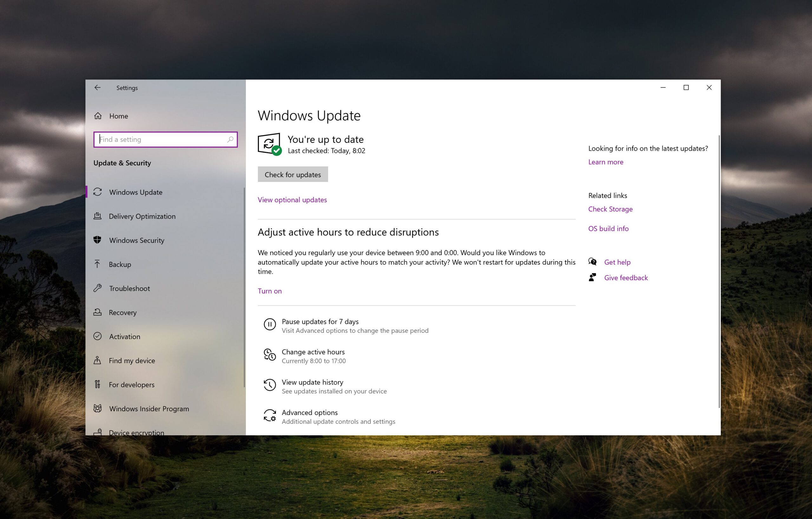The height and width of the screenshot is (519, 812).
Task: Click the sidebar vertical scrollbar
Action: (x=244, y=287)
